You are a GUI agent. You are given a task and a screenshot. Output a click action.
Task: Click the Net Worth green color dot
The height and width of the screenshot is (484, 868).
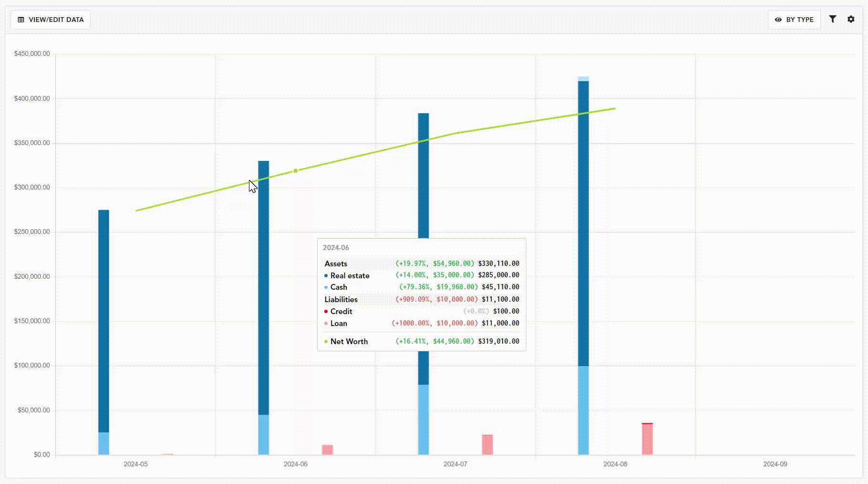[x=326, y=341]
